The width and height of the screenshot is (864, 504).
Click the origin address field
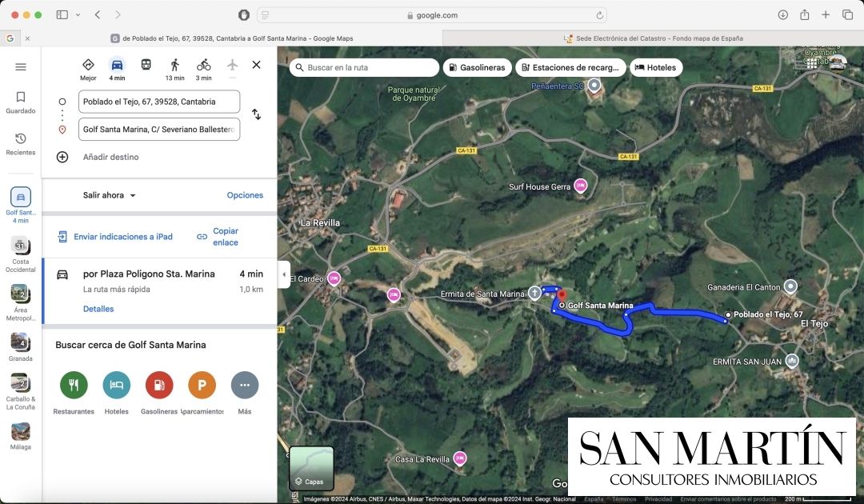click(159, 102)
